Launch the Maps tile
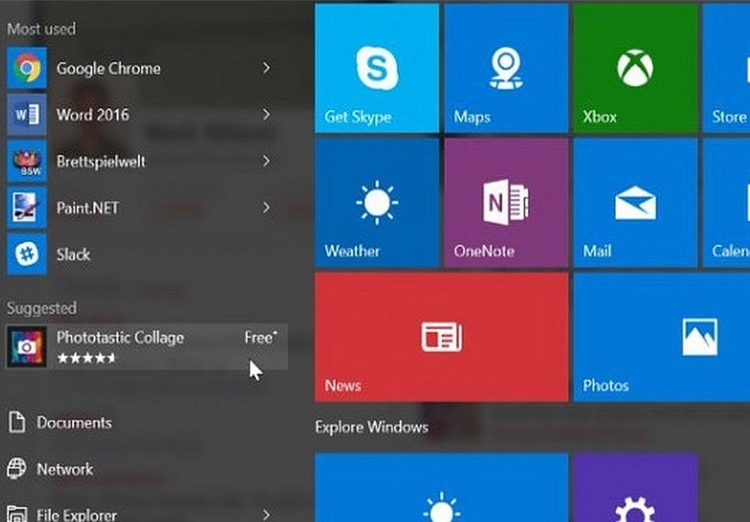The image size is (750, 522). [506, 68]
